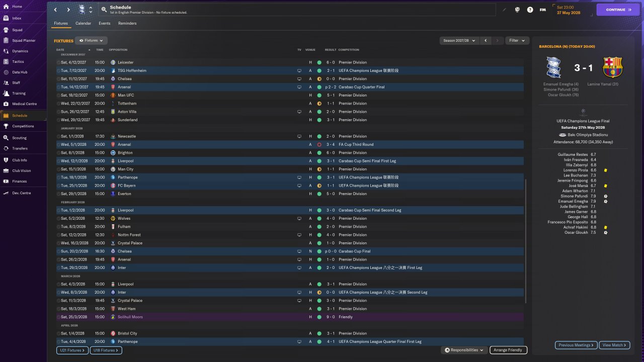Expand the Responsibilities dropdown
644x362 pixels.
(x=464, y=350)
